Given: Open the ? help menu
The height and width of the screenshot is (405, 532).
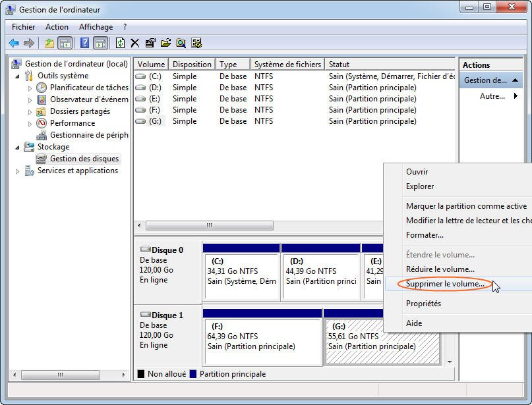Looking at the screenshot, I should tap(125, 27).
